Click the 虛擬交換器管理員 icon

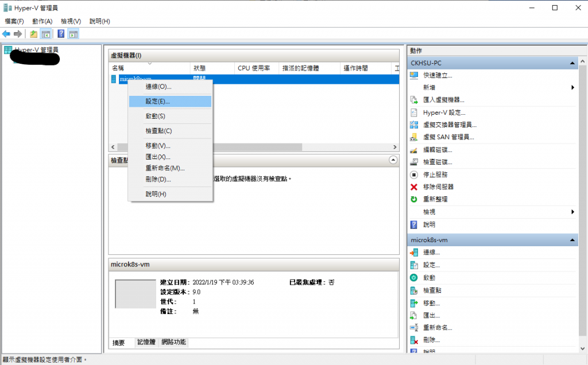(x=414, y=125)
